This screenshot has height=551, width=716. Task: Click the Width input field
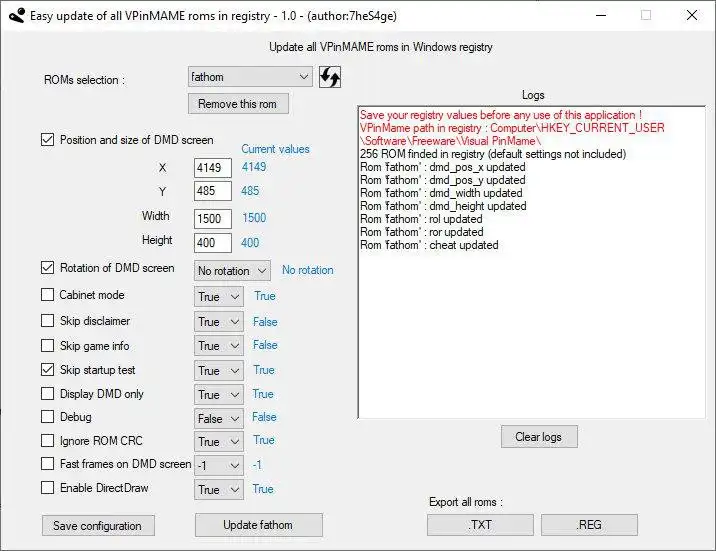(213, 219)
